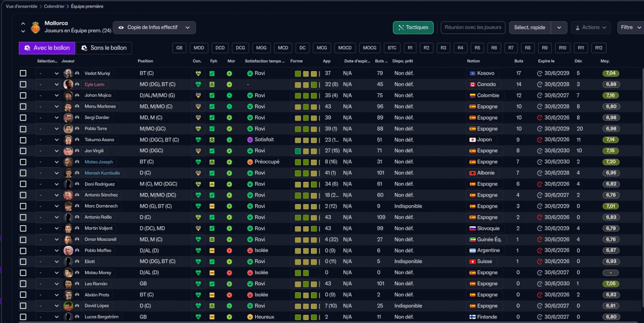Open the Copie de Infos effectif dropdown
Viewport: 644px width, 323px height.
[x=154, y=28]
